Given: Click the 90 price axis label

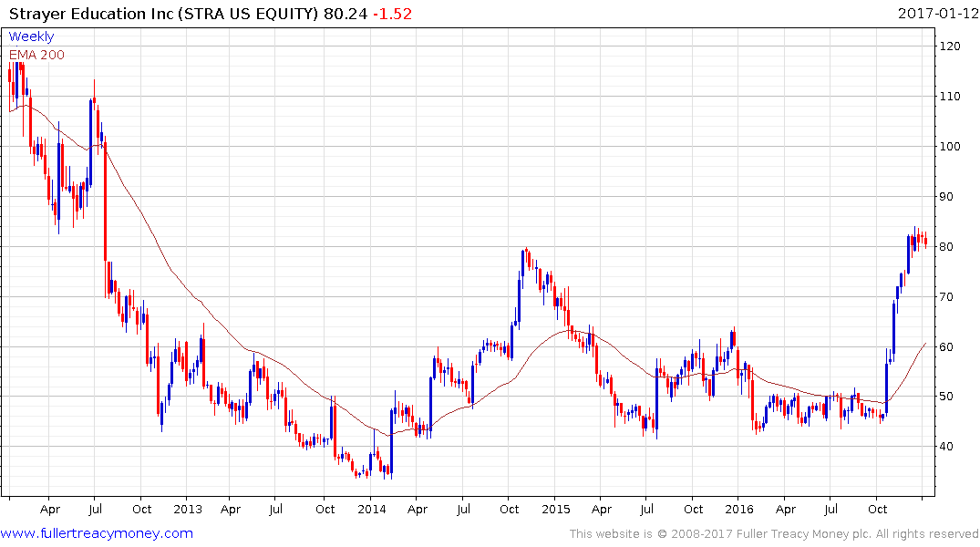Looking at the screenshot, I should (946, 196).
